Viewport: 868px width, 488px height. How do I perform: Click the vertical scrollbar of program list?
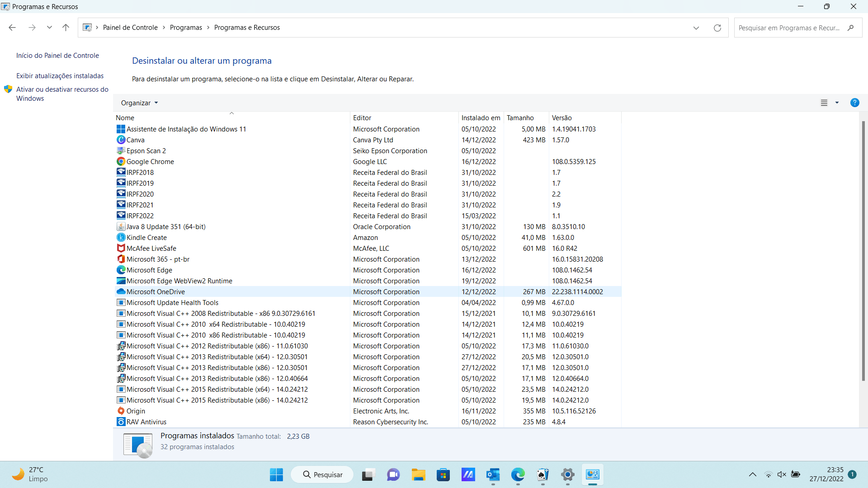coord(863,251)
